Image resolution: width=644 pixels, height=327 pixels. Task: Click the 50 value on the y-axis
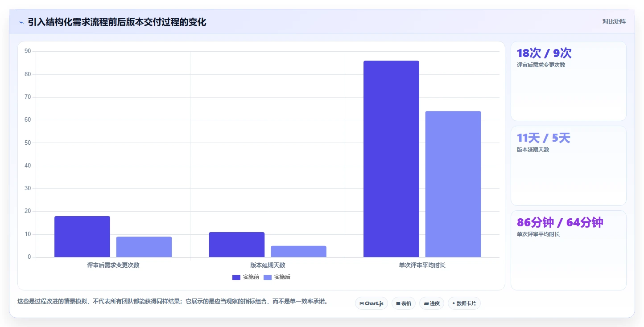click(x=28, y=143)
